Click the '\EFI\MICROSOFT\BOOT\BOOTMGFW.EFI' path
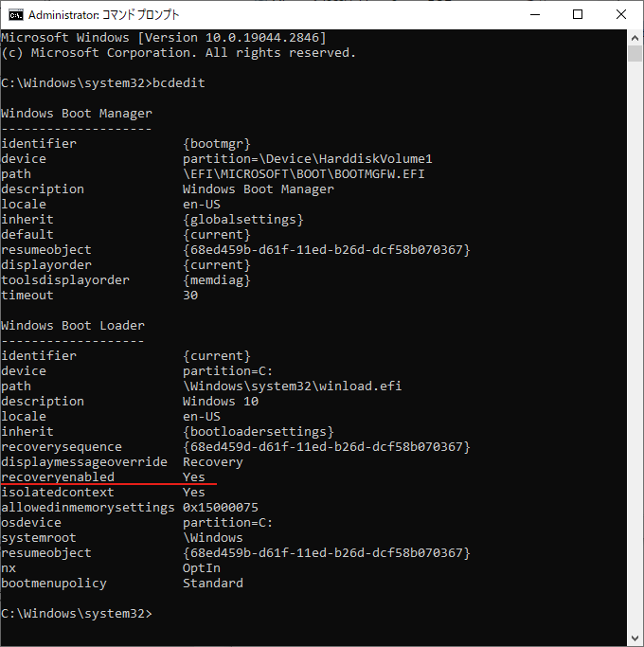This screenshot has height=647, width=644. click(304, 173)
